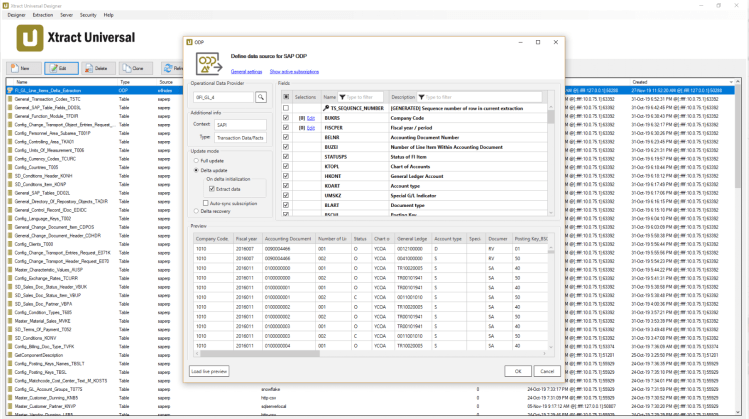
Task: Open the Show active subscriptions link
Action: click(x=294, y=72)
